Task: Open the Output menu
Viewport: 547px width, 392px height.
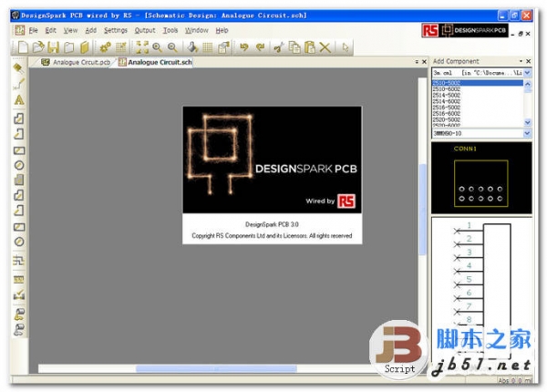Action: pos(145,30)
